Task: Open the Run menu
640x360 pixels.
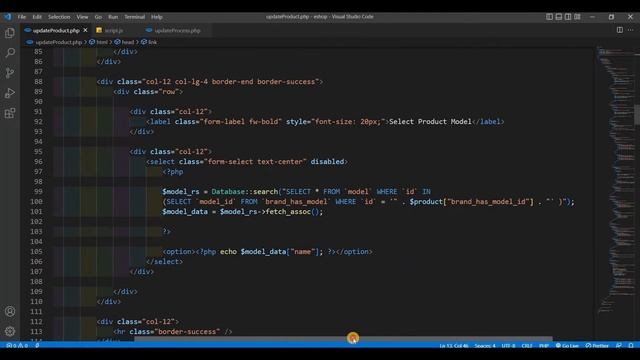Action: point(113,17)
